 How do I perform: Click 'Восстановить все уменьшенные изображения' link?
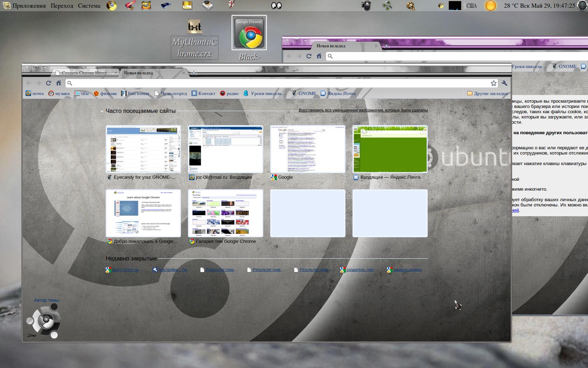(x=363, y=110)
